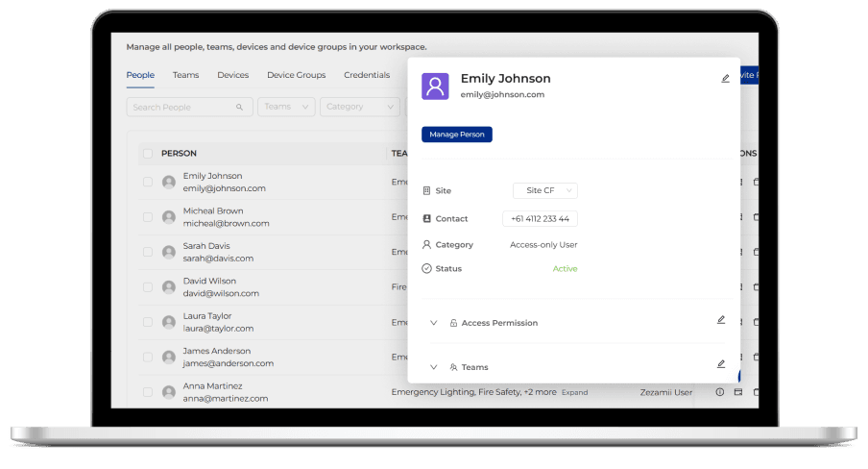Go to the Credentials tab
Screen dimensions: 868x469
367,75
